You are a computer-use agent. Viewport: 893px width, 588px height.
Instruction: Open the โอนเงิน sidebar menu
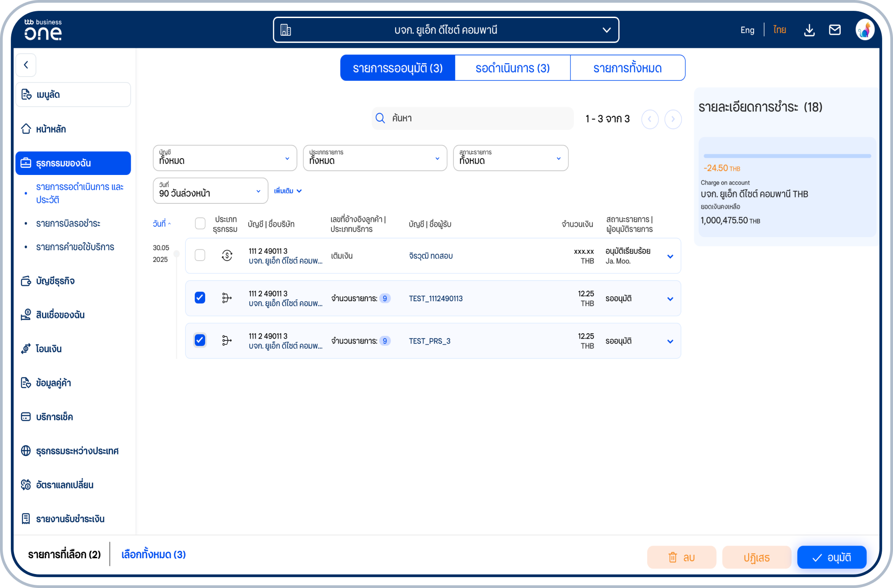tap(49, 349)
